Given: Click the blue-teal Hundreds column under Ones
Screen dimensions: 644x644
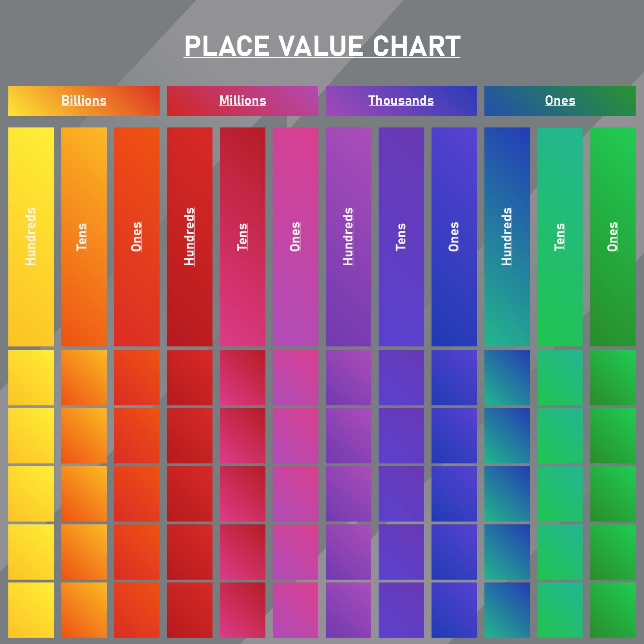Looking at the screenshot, I should [x=507, y=237].
